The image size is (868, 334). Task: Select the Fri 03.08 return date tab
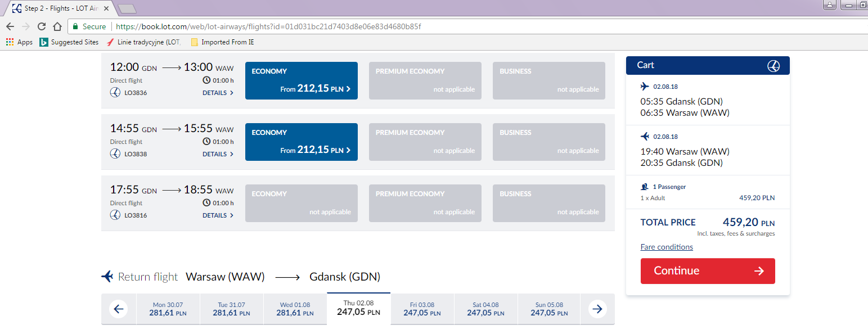tap(422, 309)
